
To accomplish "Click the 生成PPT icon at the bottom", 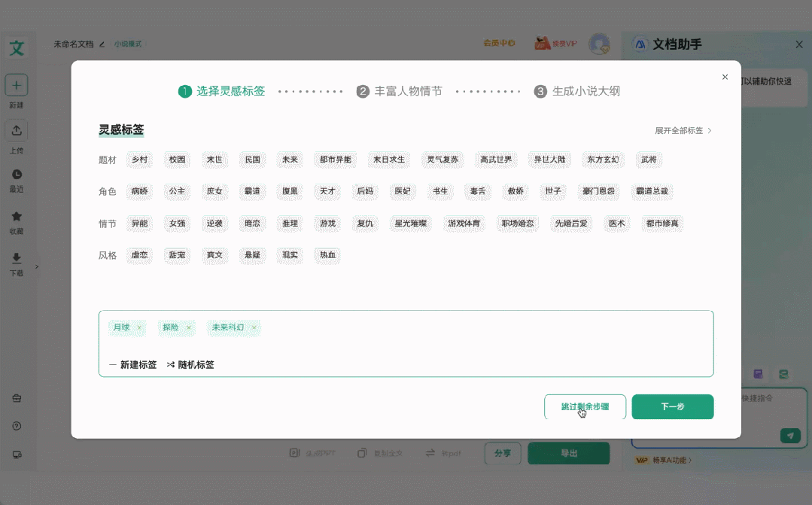I will [293, 453].
